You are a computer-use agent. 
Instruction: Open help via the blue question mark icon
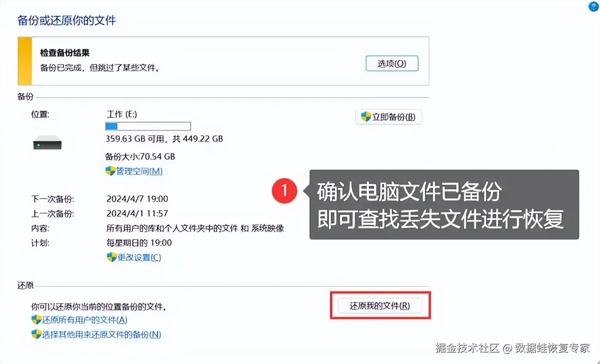tap(594, 6)
